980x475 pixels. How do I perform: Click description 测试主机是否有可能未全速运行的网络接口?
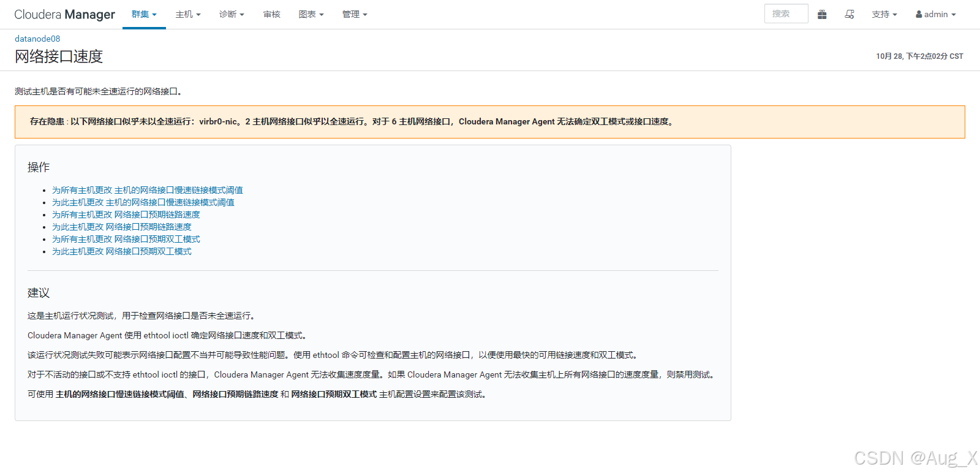click(99, 91)
